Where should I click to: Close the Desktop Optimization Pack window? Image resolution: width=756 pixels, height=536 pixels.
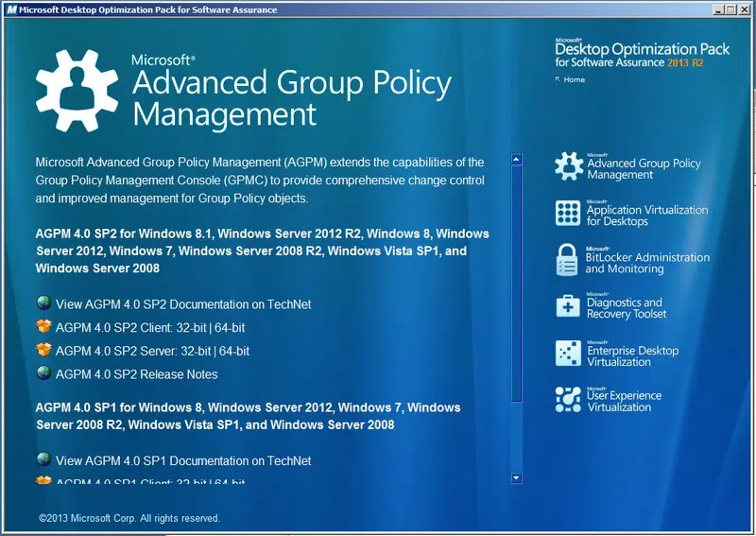pyautogui.click(x=743, y=9)
